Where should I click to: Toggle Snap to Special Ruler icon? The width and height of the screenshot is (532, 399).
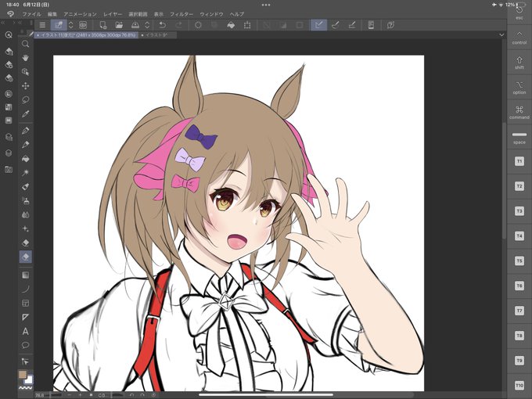tap(335, 25)
